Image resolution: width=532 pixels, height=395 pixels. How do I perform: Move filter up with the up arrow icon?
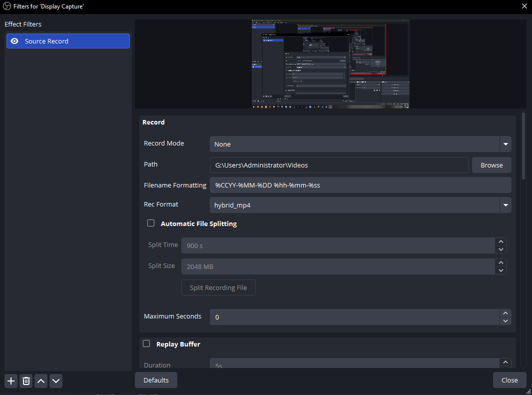(41, 380)
